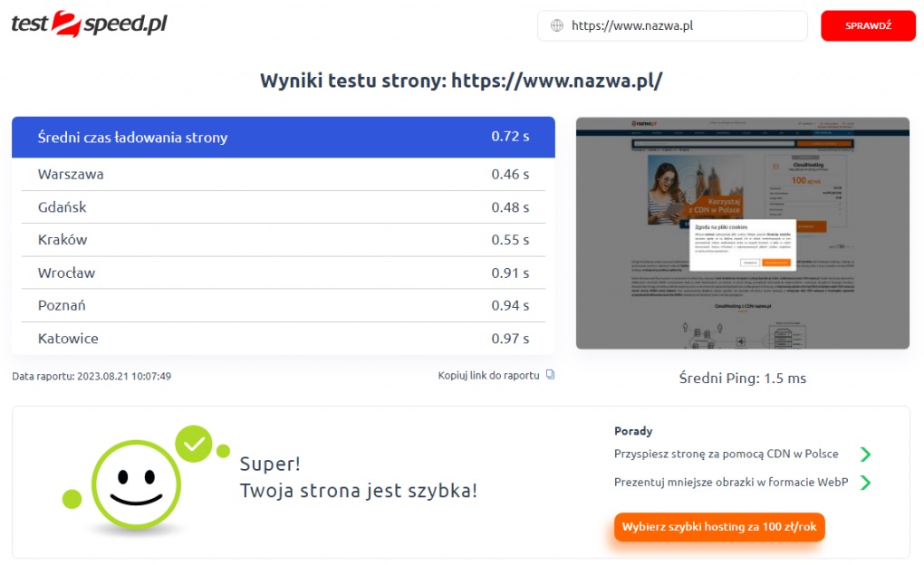924x565 pixels.
Task: Click Wybierz szybki hosting orange button
Action: [719, 527]
